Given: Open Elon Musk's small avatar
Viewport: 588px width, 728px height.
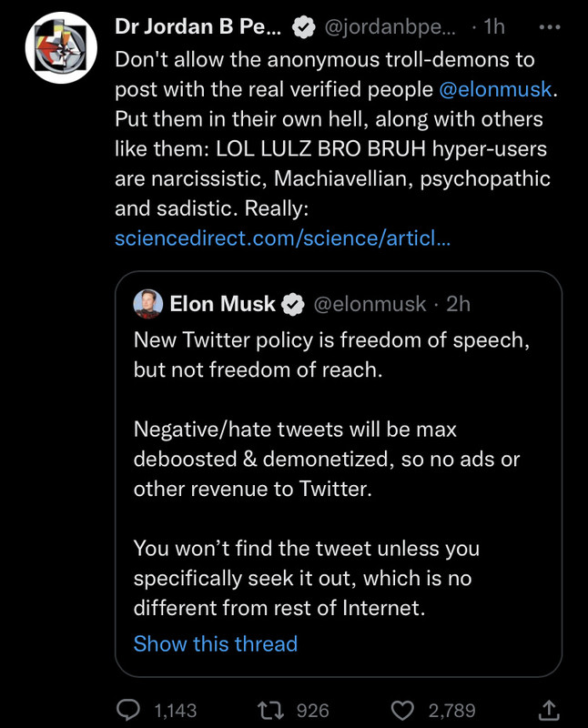Looking at the screenshot, I should [148, 303].
